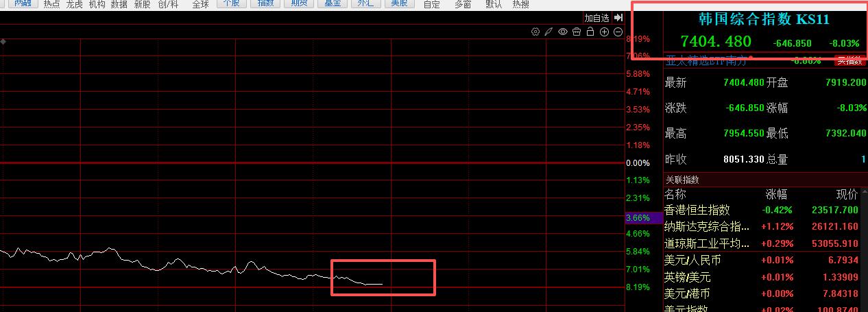The height and width of the screenshot is (312, 868).
Task: Switch to the 全球 tab
Action: click(200, 4)
